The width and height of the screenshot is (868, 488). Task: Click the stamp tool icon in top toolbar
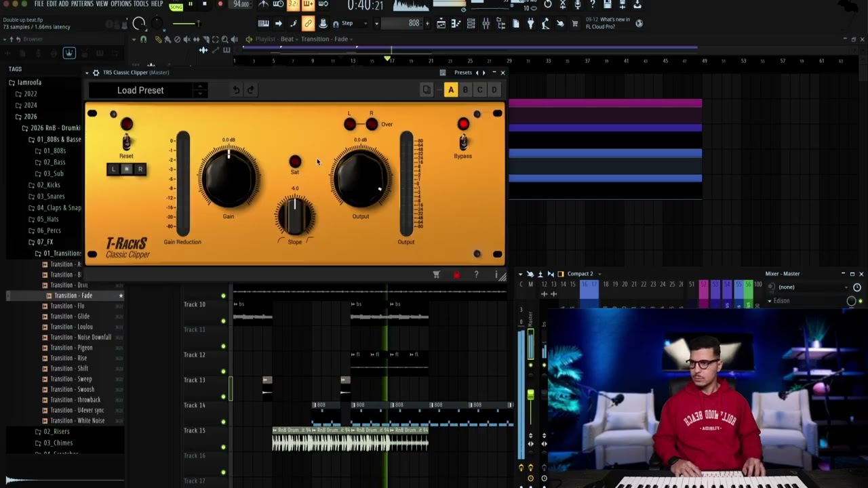pyautogui.click(x=323, y=23)
